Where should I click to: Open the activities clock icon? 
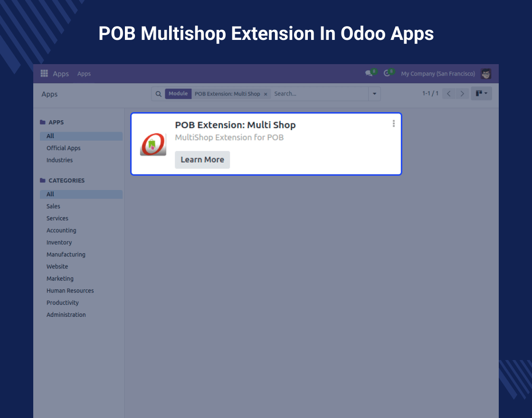tap(387, 73)
